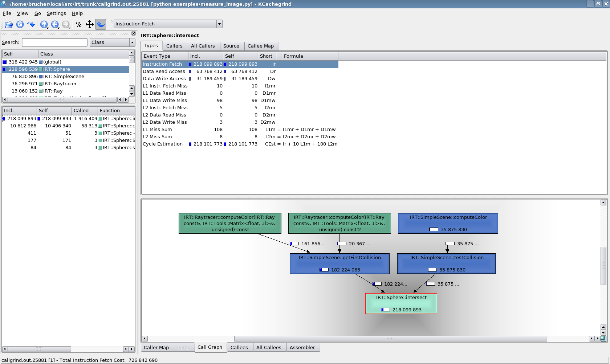Select the IRT::SimpleScene class row

pos(64,77)
